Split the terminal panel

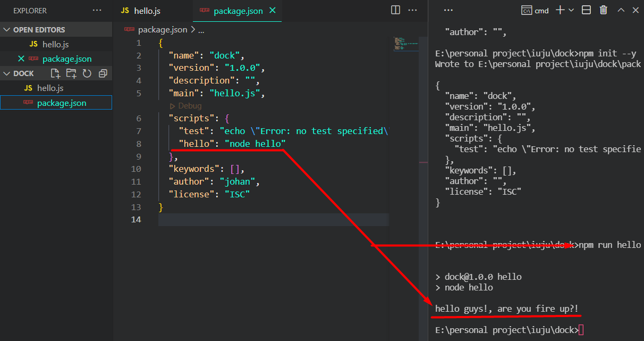[586, 10]
